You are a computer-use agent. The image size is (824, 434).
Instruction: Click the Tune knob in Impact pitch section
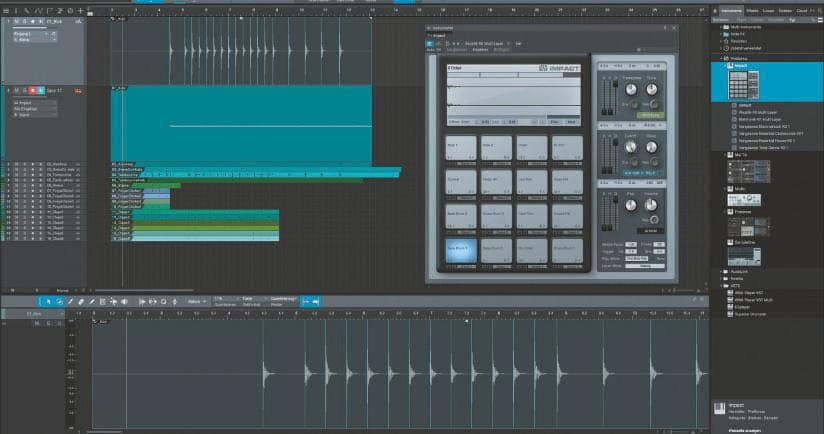pos(651,89)
